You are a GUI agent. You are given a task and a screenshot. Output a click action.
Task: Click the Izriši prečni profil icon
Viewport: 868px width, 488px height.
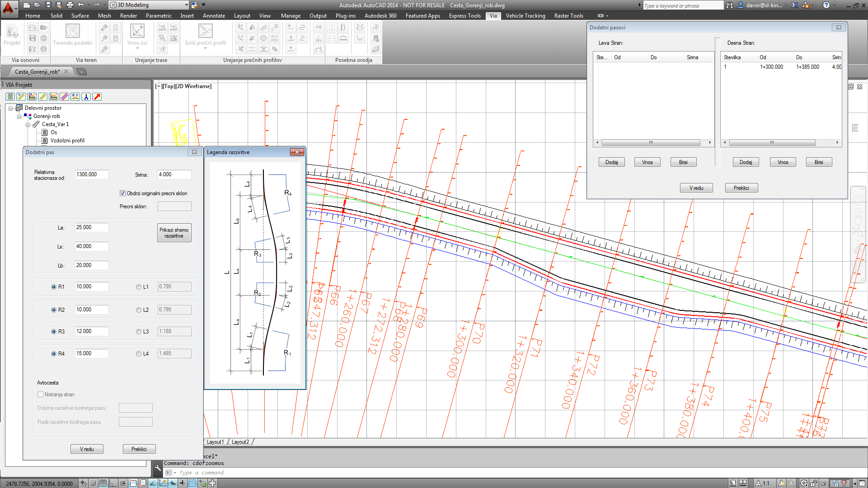point(205,31)
